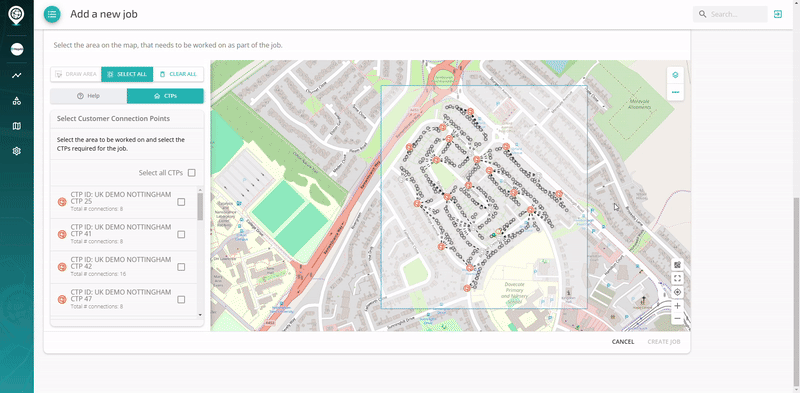Tick the Select all CTPs checkbox
800x393 pixels.
(x=191, y=173)
